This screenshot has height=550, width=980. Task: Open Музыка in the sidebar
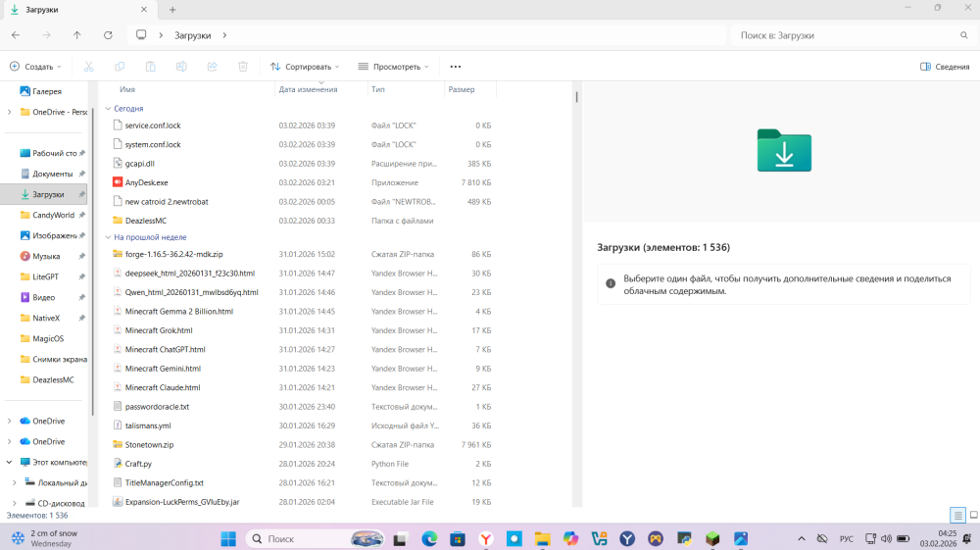point(46,256)
